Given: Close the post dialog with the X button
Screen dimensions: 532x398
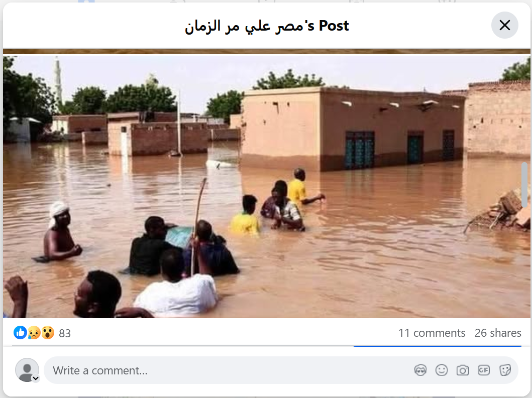Looking at the screenshot, I should pyautogui.click(x=504, y=25).
